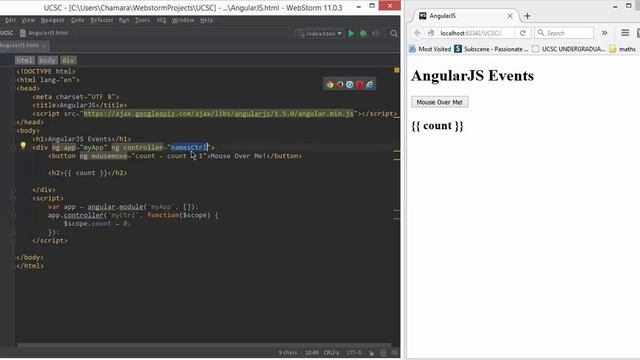Viewport: 640px width, 360px height.
Task: Open the Run menu
Action: [124, 20]
